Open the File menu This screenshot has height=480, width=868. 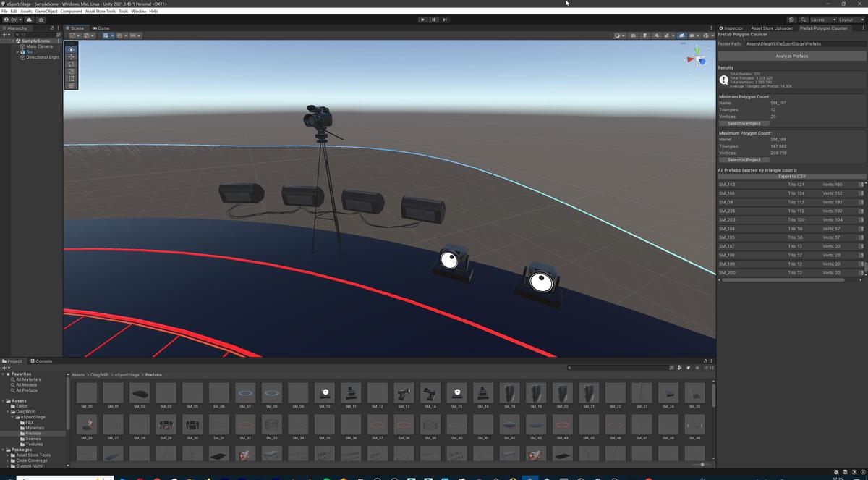click(5, 12)
